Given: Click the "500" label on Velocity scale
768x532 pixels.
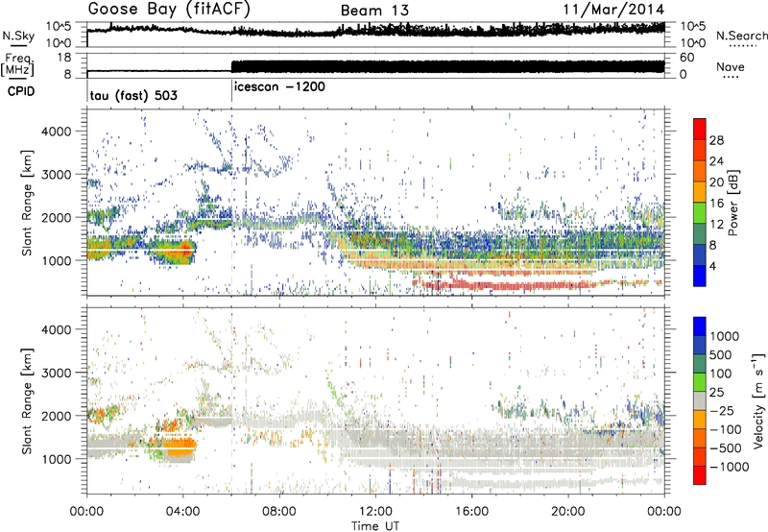Looking at the screenshot, I should click(x=721, y=355).
